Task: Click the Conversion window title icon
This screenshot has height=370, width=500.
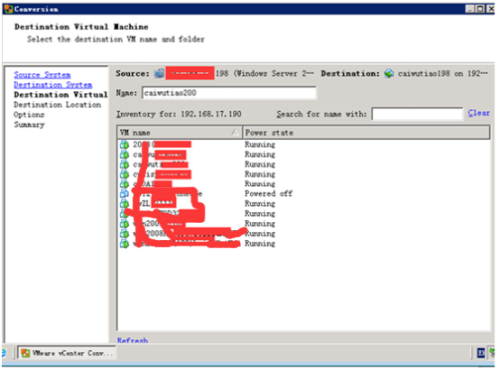Action: [8, 9]
